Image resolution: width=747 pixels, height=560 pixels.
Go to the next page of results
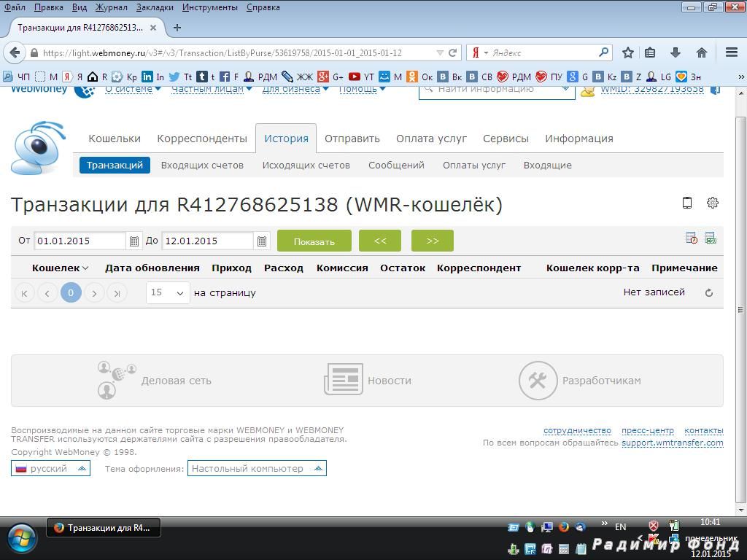click(94, 293)
